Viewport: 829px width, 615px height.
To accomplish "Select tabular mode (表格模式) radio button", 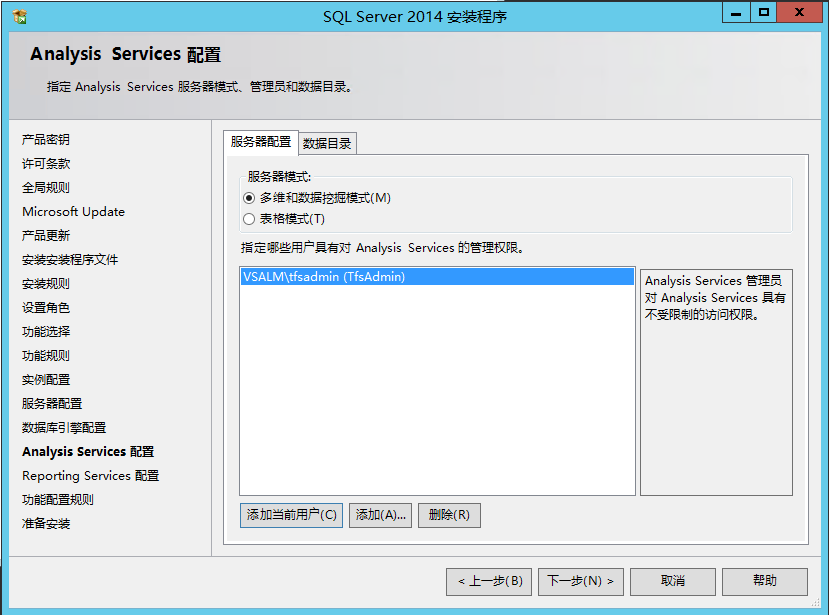I will [x=249, y=219].
